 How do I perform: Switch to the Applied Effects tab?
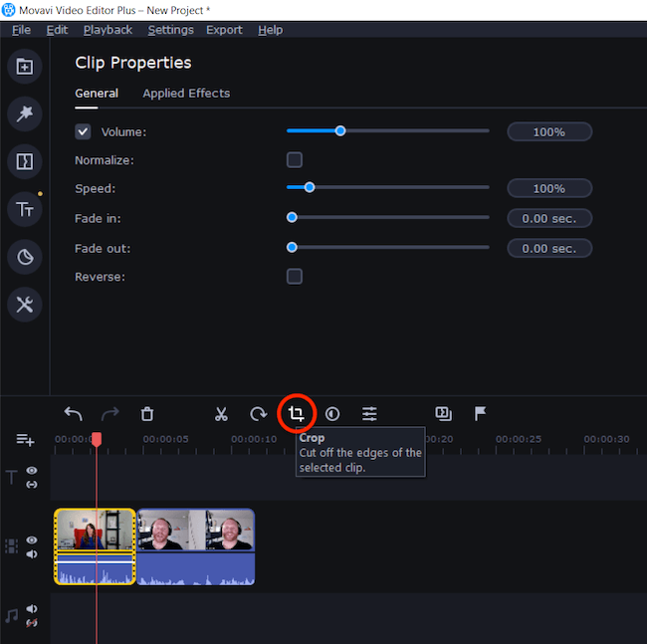(x=186, y=94)
